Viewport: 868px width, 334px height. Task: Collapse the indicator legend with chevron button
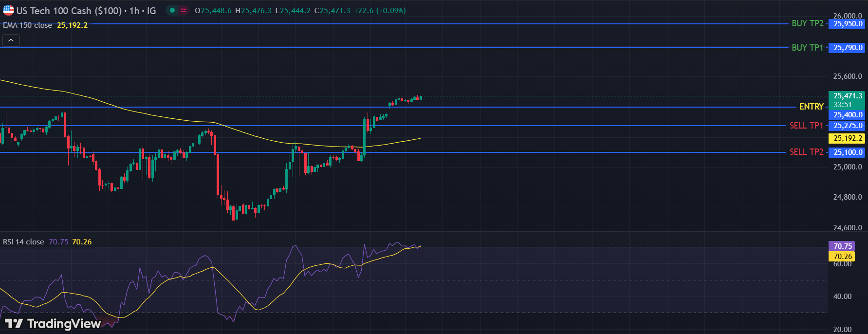[x=11, y=40]
